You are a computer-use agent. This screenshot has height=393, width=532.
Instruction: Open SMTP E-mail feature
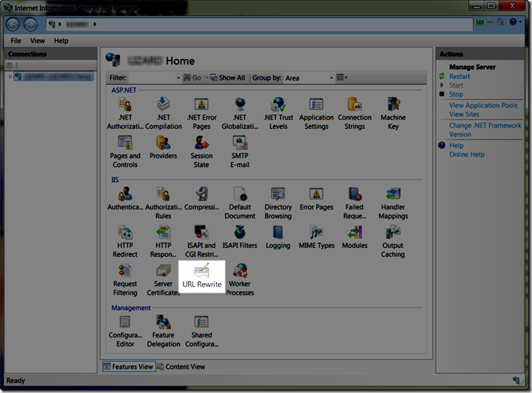click(x=240, y=152)
